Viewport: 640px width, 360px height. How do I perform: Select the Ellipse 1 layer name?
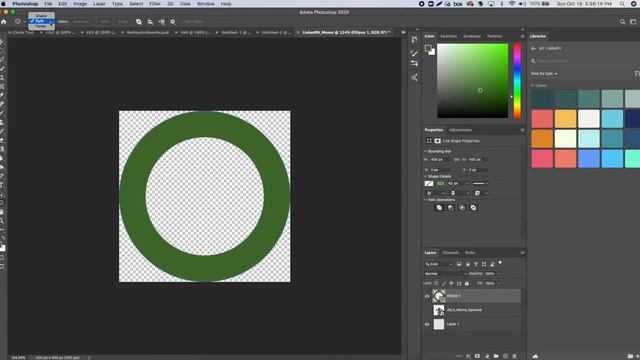pos(454,296)
